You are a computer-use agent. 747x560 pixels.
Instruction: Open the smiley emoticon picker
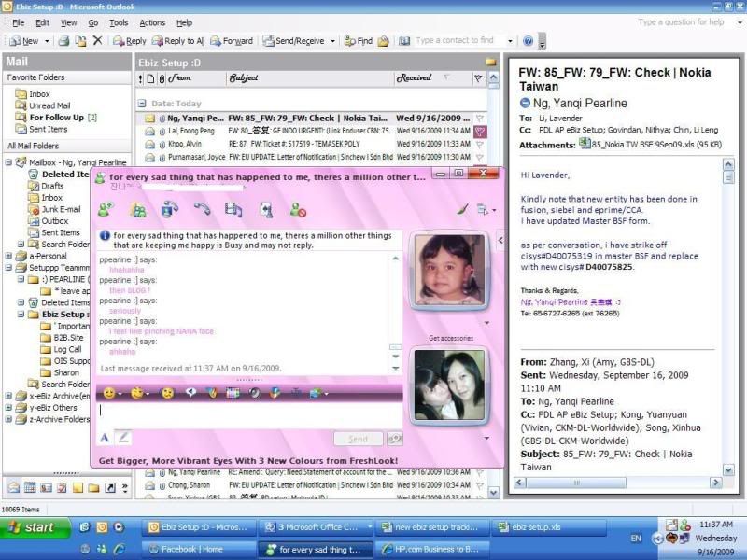109,393
